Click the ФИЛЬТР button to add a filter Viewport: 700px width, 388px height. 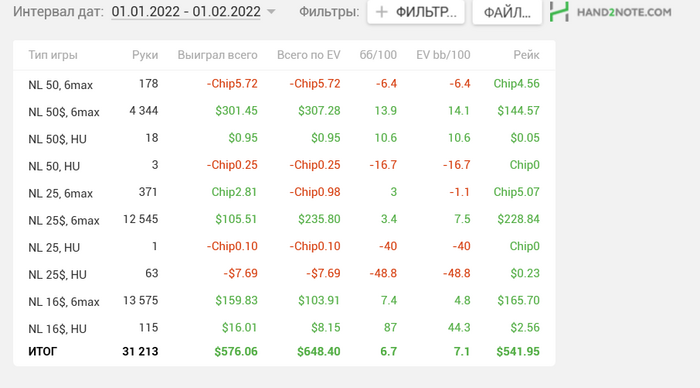pyautogui.click(x=416, y=12)
